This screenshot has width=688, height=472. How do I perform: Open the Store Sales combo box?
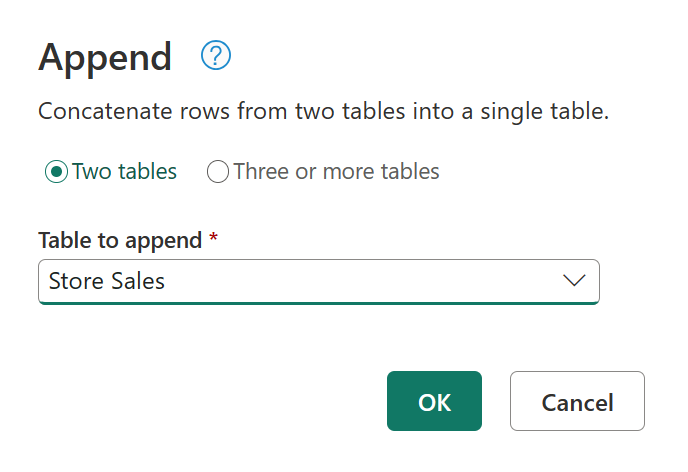[318, 282]
